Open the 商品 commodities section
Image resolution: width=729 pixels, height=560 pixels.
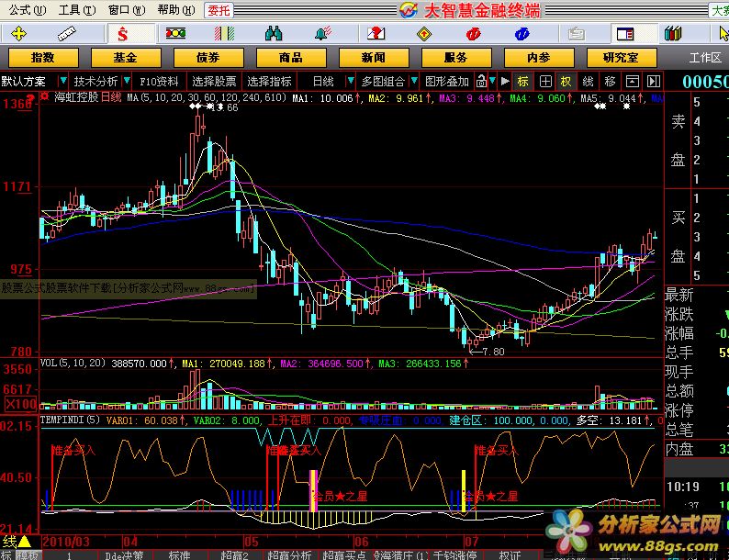(x=291, y=58)
